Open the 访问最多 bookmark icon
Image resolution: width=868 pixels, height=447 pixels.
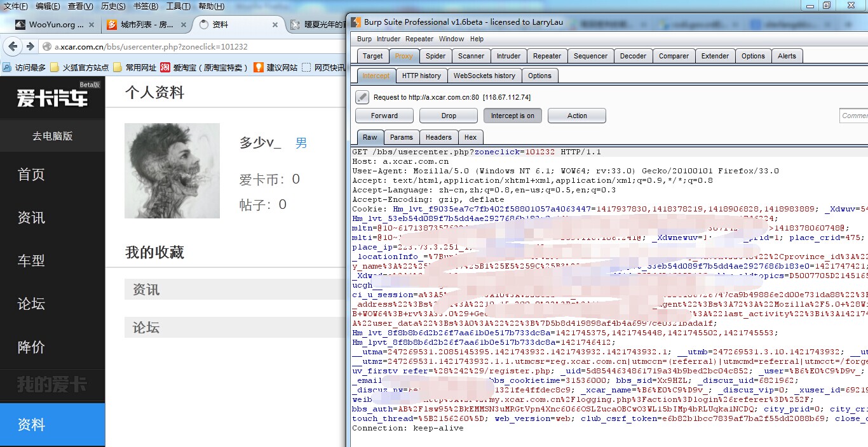[x=7, y=67]
